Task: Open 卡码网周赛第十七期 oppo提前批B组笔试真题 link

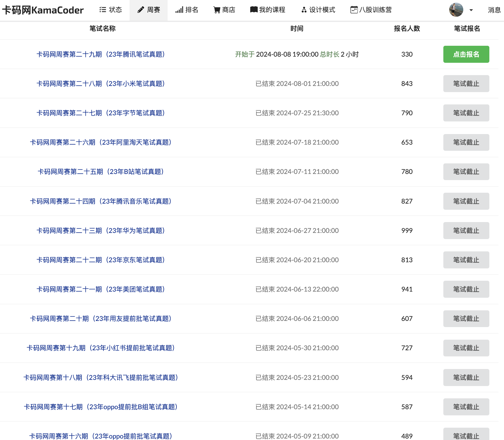Action: 101,407
